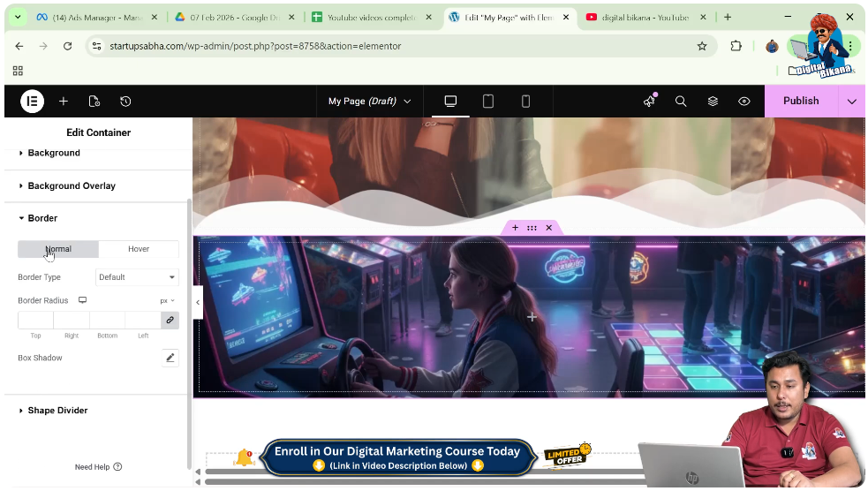Expand the Background Overlay section
The height and width of the screenshot is (491, 868).
tap(72, 186)
